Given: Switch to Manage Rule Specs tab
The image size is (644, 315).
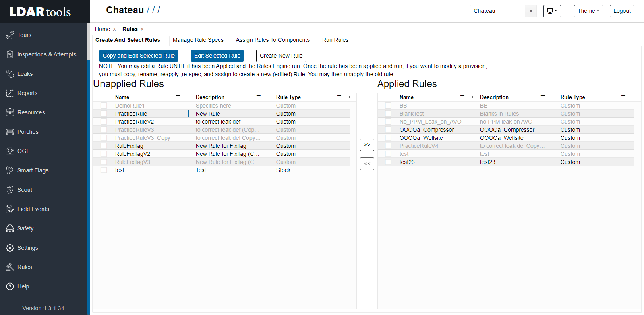Looking at the screenshot, I should (198, 40).
